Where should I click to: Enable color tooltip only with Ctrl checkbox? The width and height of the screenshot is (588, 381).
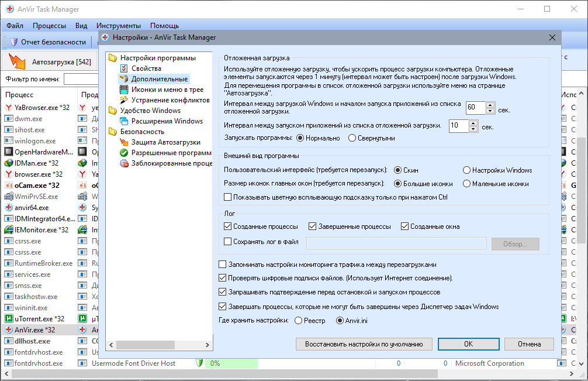pyautogui.click(x=227, y=197)
